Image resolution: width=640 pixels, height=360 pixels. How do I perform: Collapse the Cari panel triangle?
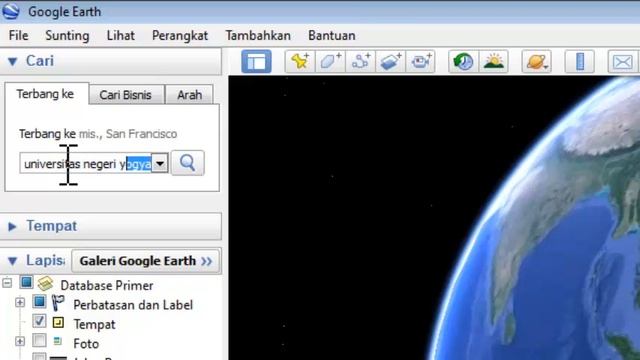[x=13, y=62]
